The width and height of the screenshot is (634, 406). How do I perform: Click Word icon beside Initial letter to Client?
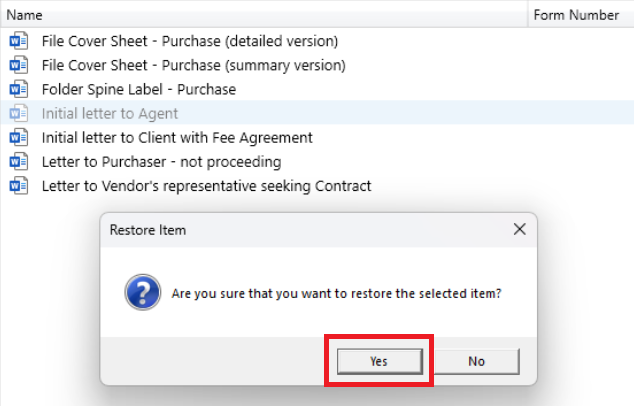click(x=18, y=137)
